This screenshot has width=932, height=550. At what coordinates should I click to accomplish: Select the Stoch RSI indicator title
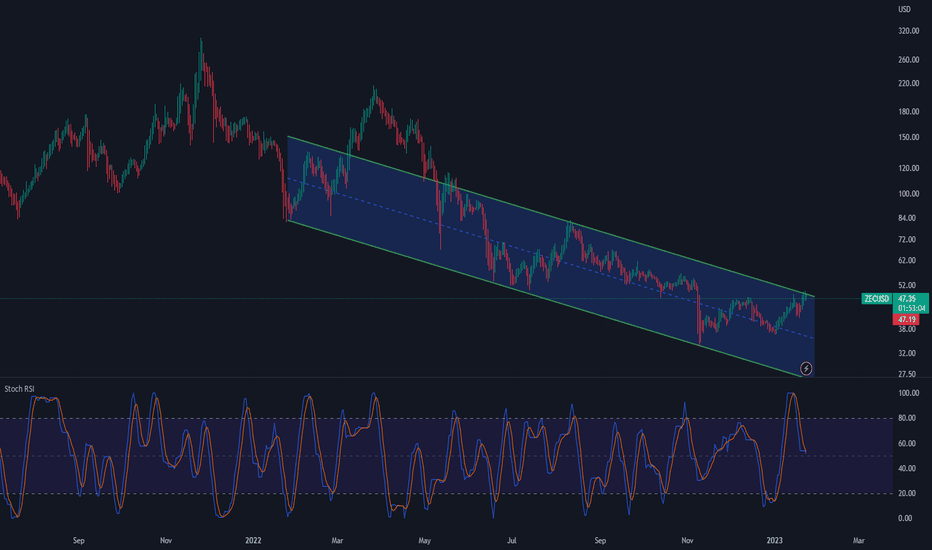[x=20, y=389]
